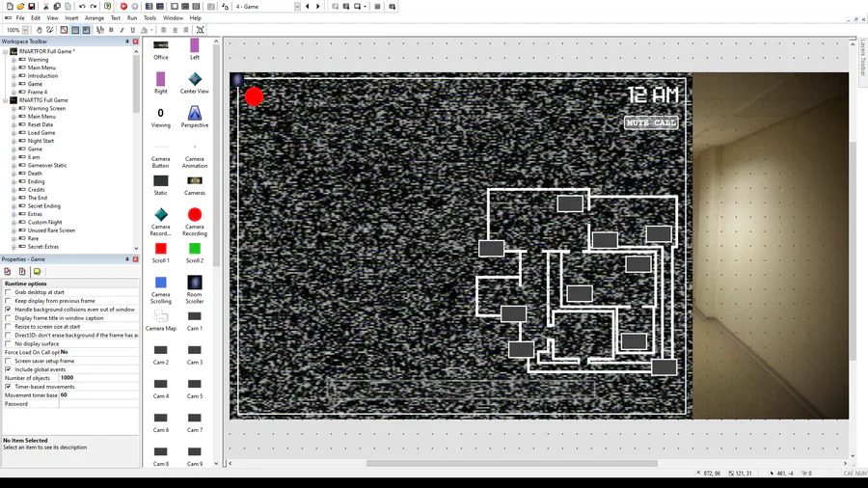Uncheck Timer-based movements
Screen dimensions: 868x488
pyautogui.click(x=8, y=386)
